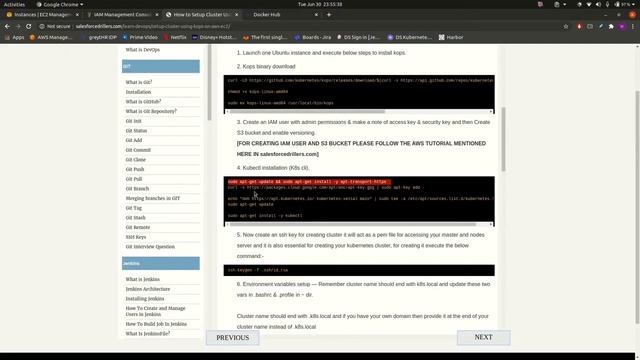Open the Git Stash tutorial link

[x=135, y=218]
